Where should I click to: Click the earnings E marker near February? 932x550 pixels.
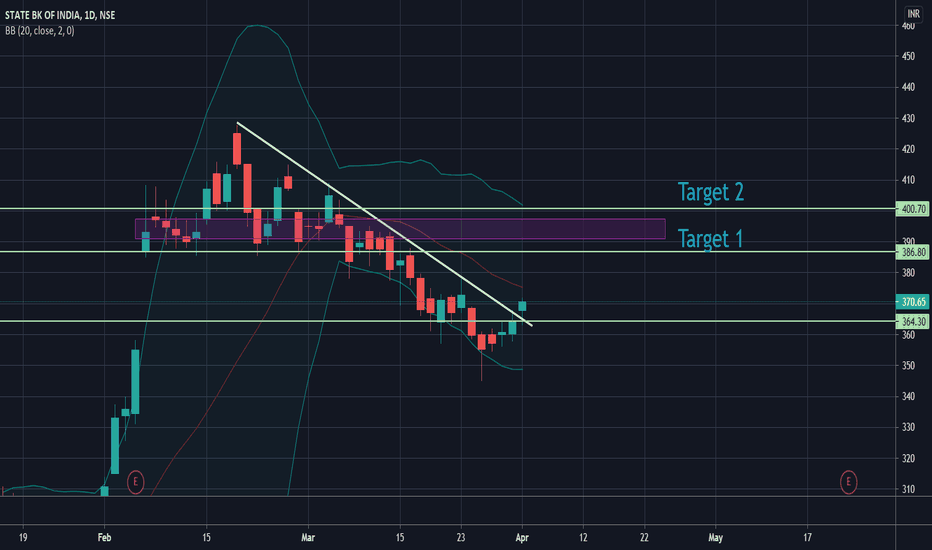[x=136, y=482]
